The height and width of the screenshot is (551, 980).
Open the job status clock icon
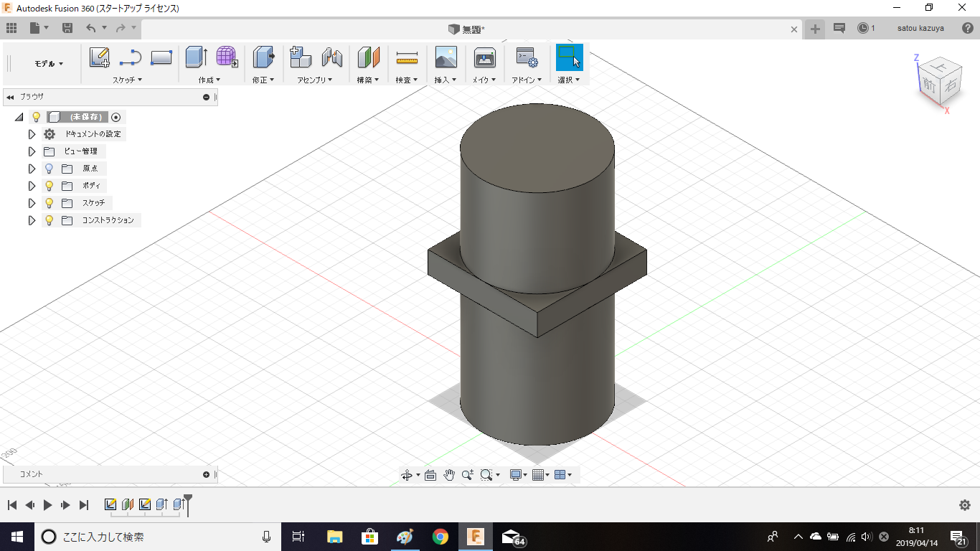click(863, 28)
